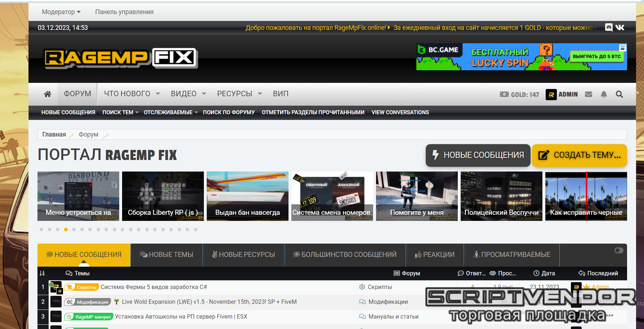
Task: Open the Модификации forum link
Action: [388, 302]
